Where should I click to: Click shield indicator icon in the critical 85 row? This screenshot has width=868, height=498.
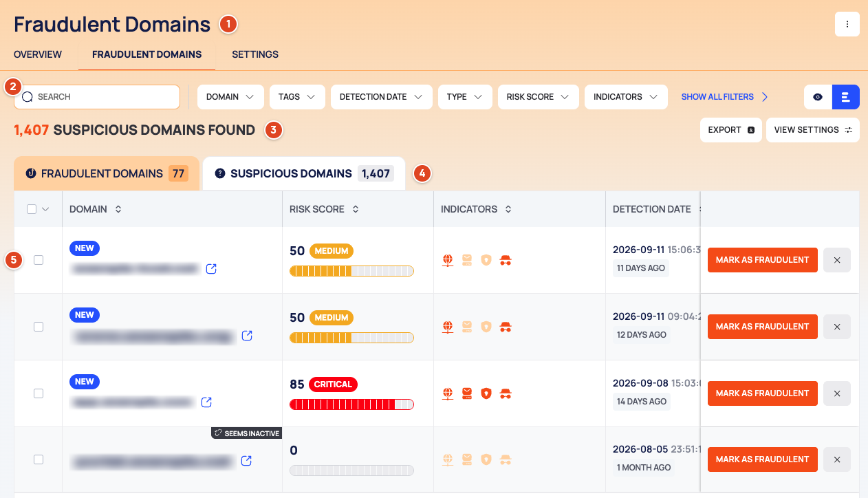[x=486, y=393]
